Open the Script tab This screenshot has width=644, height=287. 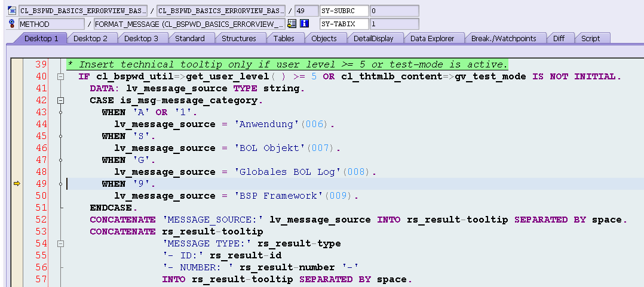pyautogui.click(x=590, y=39)
